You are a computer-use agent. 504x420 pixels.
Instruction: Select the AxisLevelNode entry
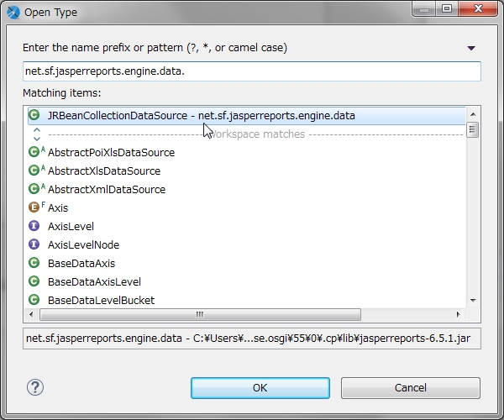click(x=83, y=245)
